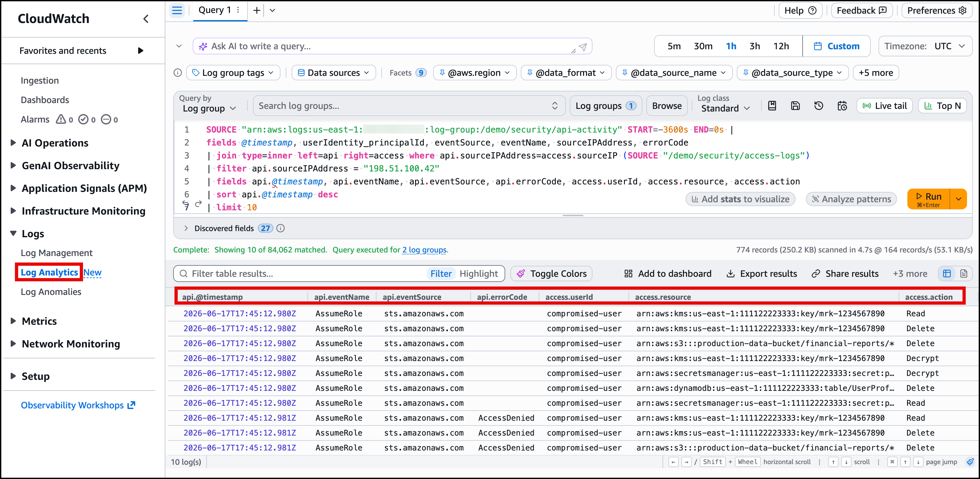Select the 1h time range
The height and width of the screenshot is (479, 980).
coord(731,46)
